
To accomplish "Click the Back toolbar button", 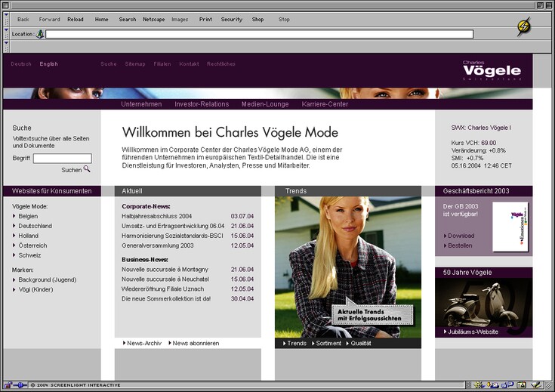I will click(23, 20).
